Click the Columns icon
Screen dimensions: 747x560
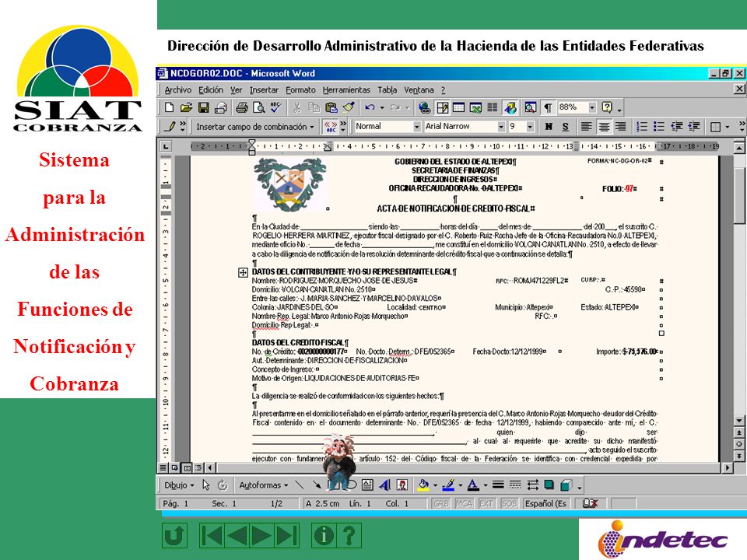(x=493, y=107)
